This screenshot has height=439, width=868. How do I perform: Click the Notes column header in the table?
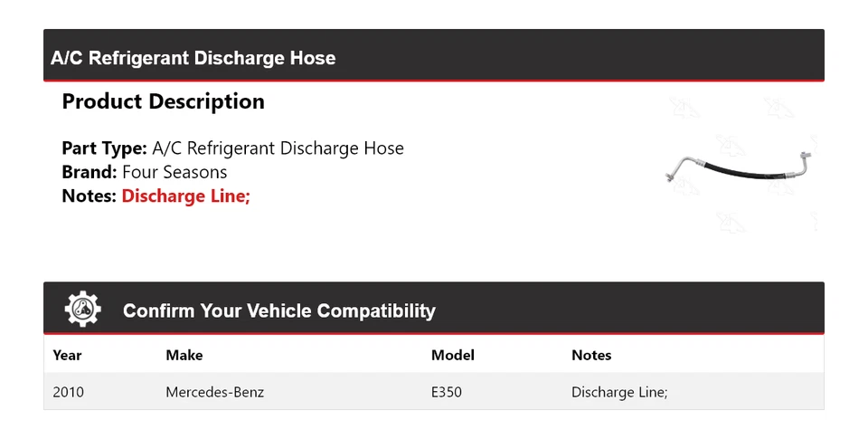tap(591, 355)
